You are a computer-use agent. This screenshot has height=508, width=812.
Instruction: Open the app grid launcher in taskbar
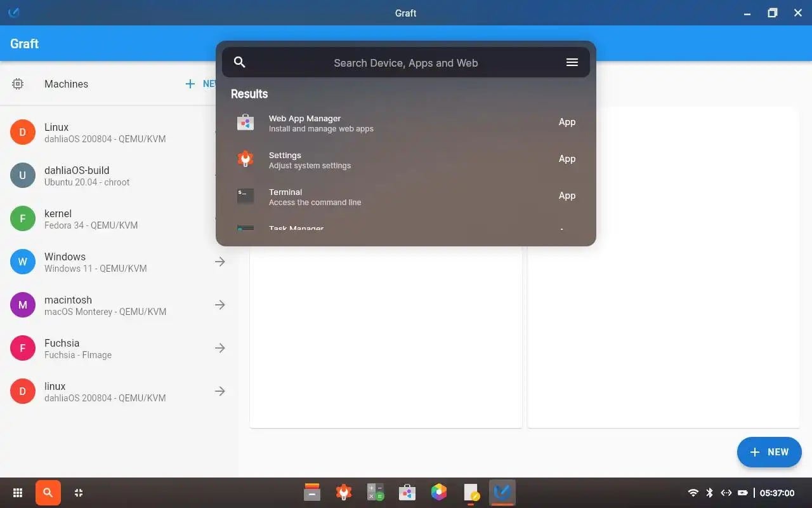[x=18, y=493]
